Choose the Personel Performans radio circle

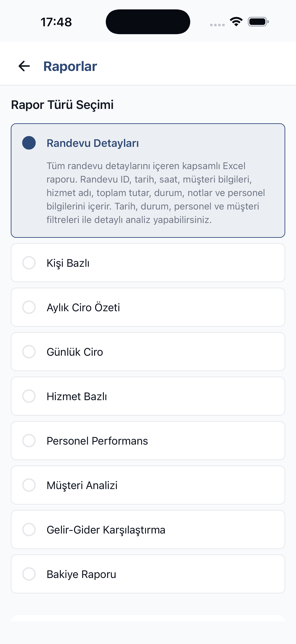click(x=29, y=441)
